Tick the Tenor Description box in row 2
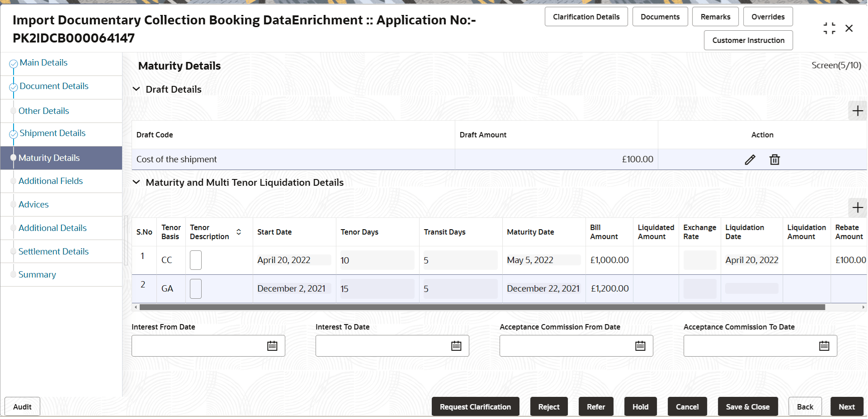 [196, 289]
